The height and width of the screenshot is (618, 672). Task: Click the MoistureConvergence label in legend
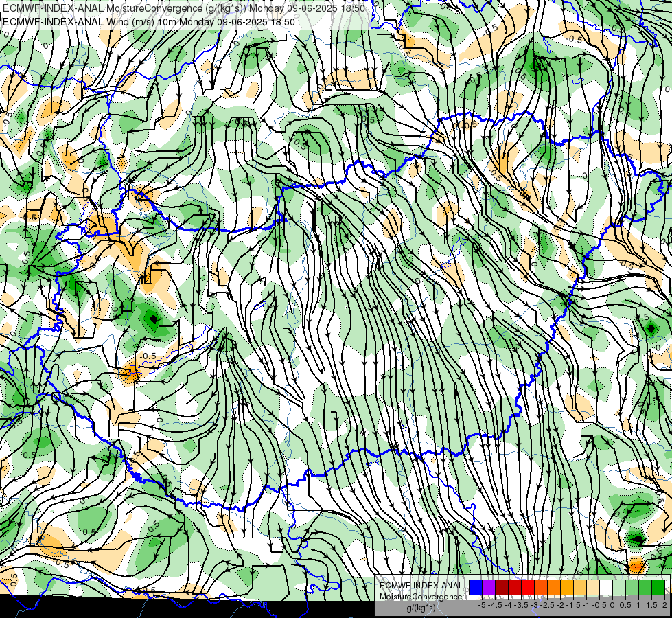[421, 597]
